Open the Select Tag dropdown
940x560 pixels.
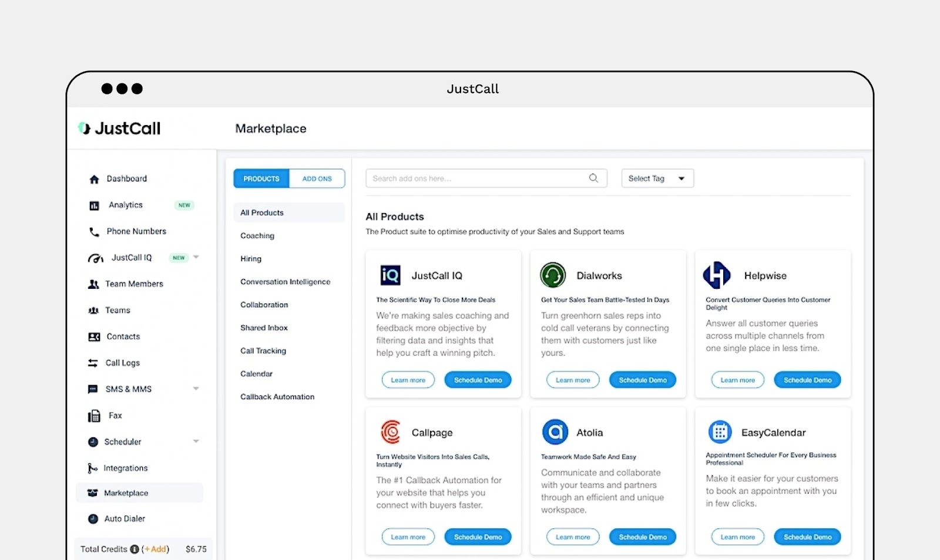657,178
